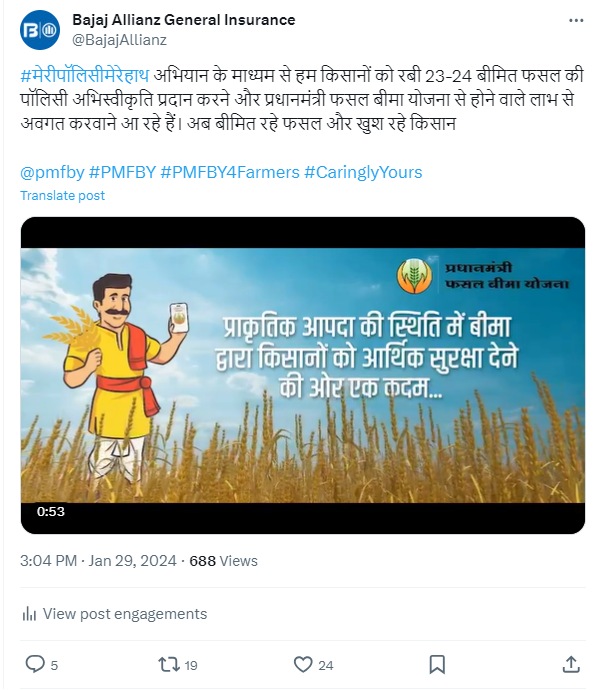The image size is (600, 690).
Task: Open the three-dot more options menu
Action: coord(576,21)
